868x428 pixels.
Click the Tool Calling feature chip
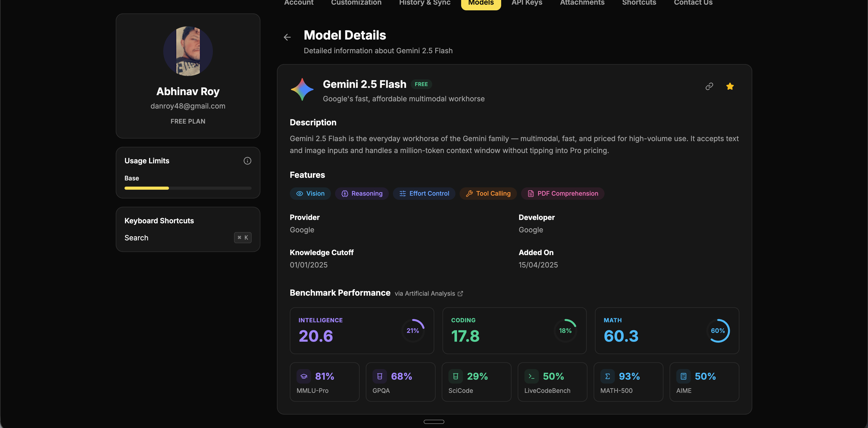coord(488,193)
